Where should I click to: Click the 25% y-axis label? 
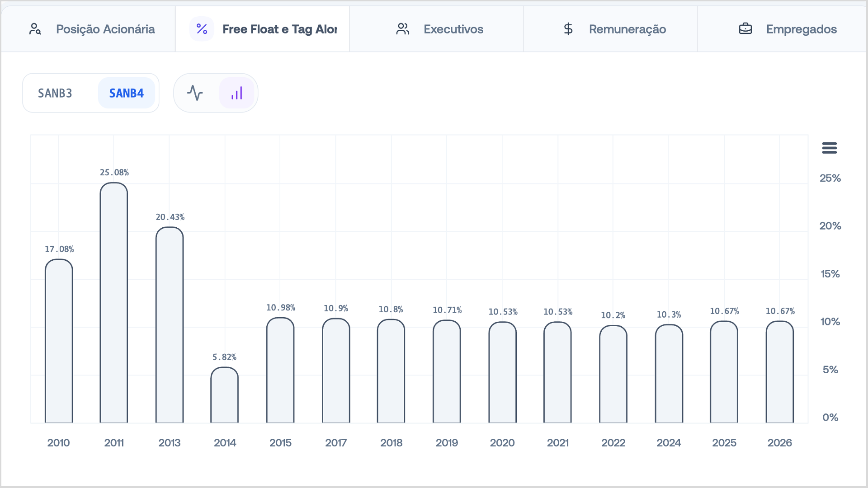coord(830,178)
